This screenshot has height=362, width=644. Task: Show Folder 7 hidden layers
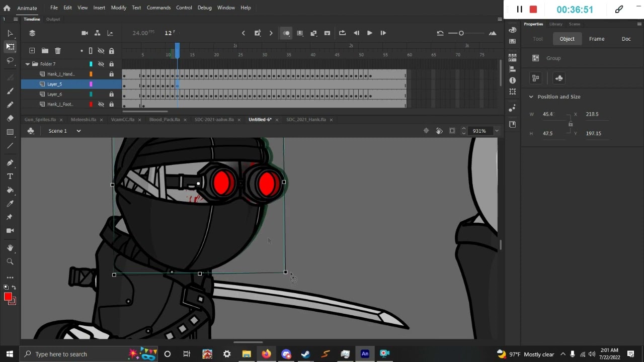click(x=101, y=64)
